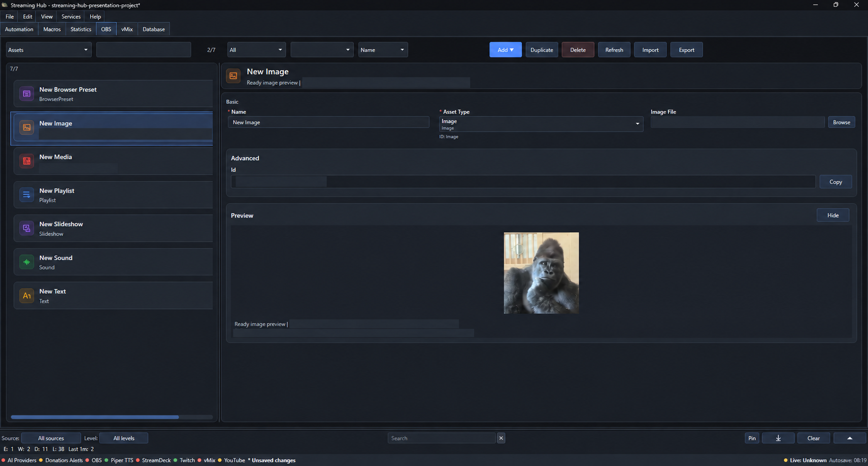Click the image icon in detail header
Image resolution: width=868 pixels, height=466 pixels.
pyautogui.click(x=233, y=76)
